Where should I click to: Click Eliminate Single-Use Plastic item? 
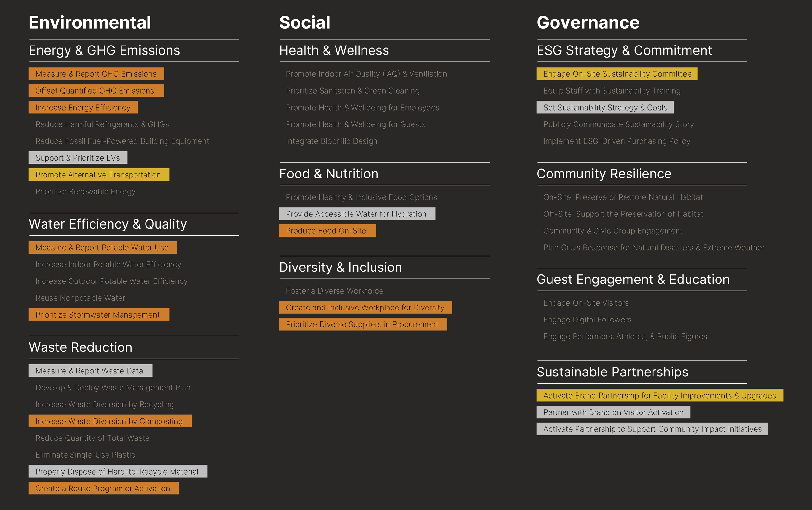pyautogui.click(x=85, y=455)
